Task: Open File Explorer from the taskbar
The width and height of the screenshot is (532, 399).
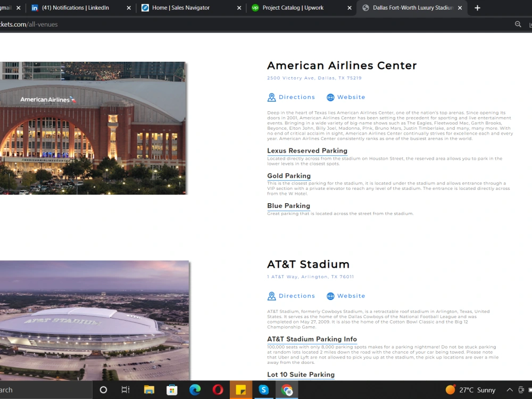Action: click(x=148, y=390)
